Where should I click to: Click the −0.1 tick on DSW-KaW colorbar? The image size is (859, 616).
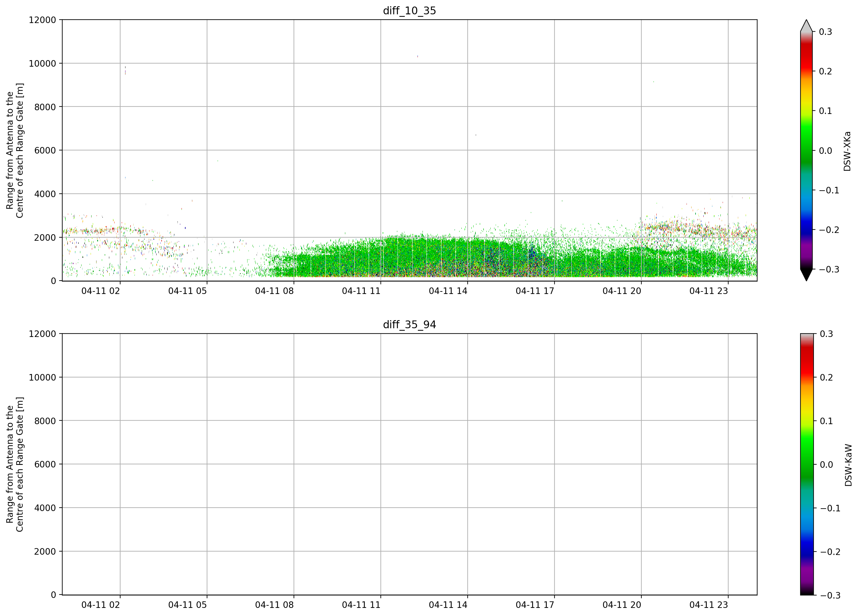pos(830,508)
